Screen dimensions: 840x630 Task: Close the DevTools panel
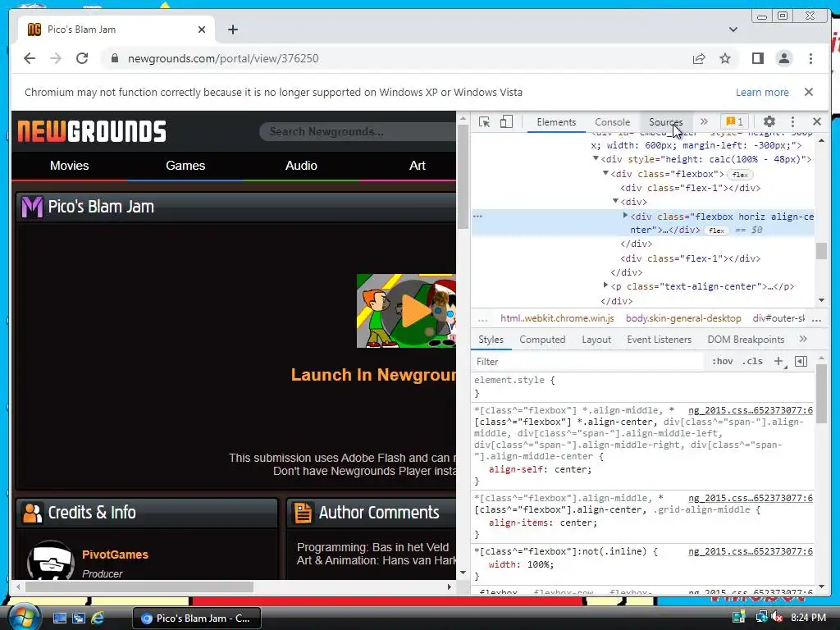point(817,121)
